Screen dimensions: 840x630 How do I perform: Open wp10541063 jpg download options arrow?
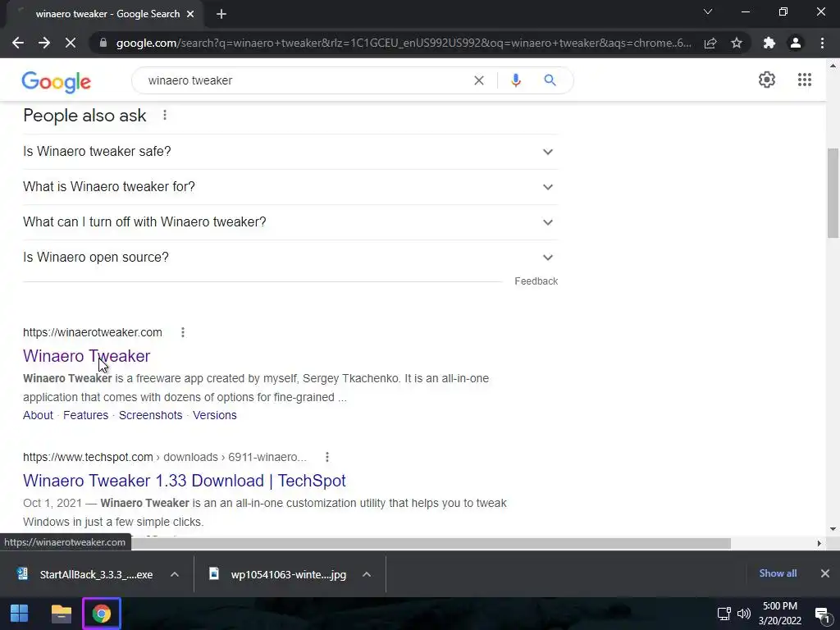tap(367, 574)
